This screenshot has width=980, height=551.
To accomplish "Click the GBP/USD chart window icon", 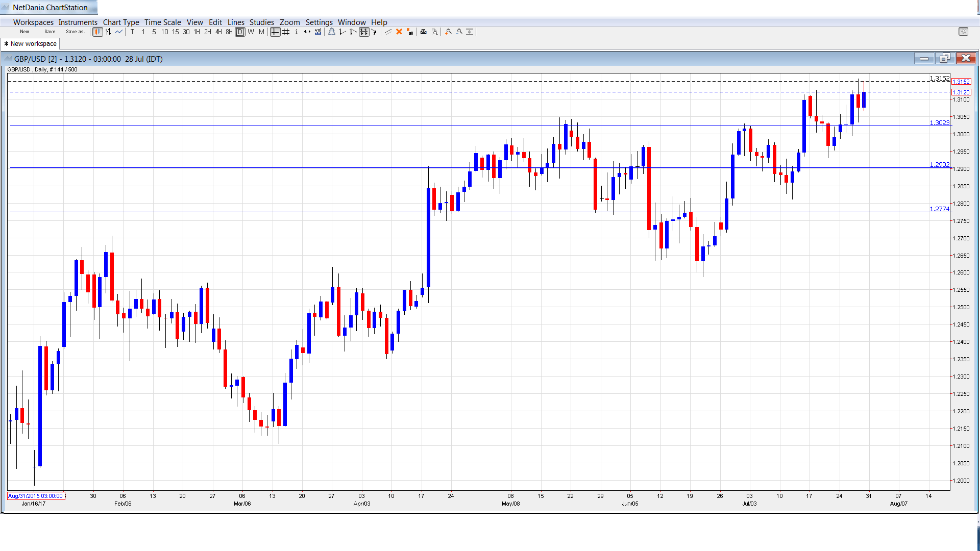I will point(8,59).
